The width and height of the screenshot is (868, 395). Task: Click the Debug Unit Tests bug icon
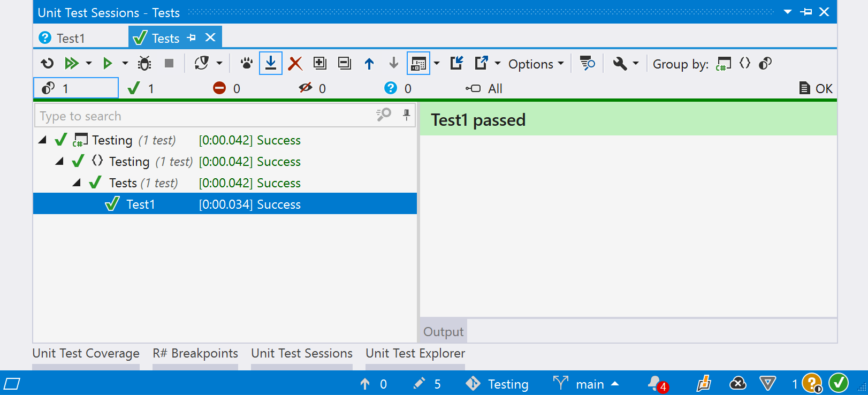click(x=144, y=64)
